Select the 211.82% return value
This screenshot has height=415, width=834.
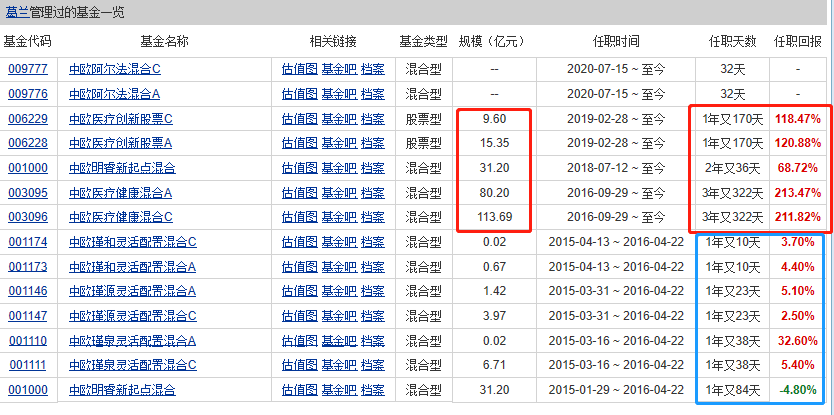[x=797, y=217]
